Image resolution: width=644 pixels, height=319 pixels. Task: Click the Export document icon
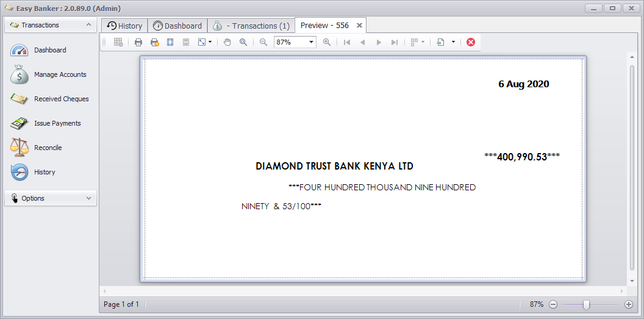tap(441, 42)
